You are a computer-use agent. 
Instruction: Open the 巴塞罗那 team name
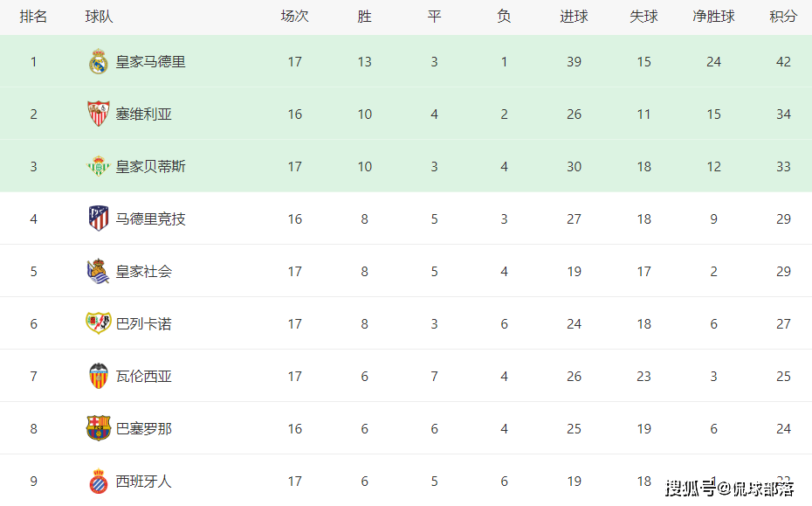coord(143,429)
